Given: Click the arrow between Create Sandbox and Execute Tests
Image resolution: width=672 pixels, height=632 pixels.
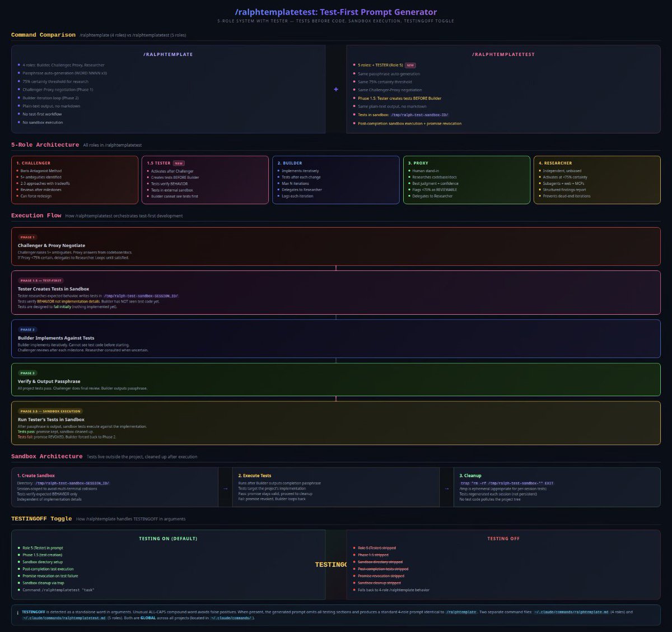Looking at the screenshot, I should [x=223, y=489].
